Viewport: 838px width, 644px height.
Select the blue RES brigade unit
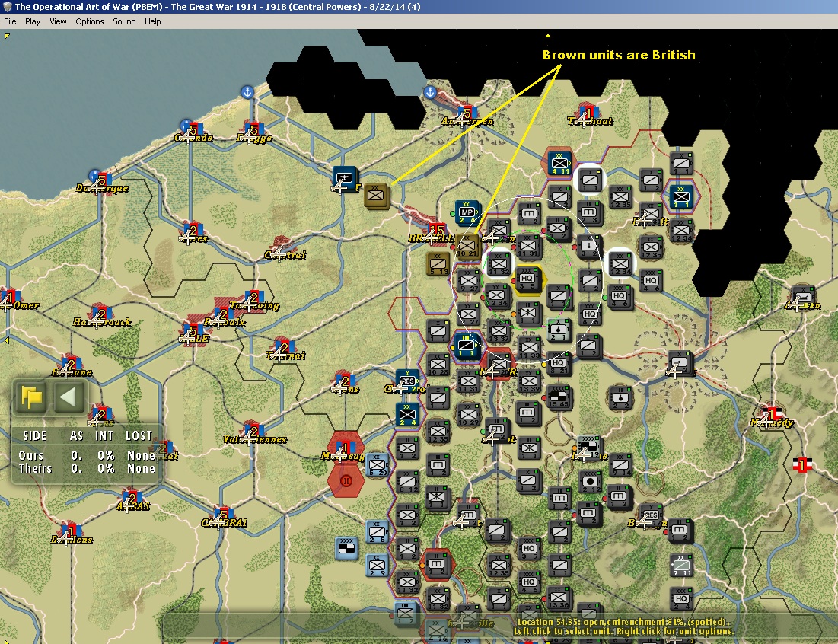pyautogui.click(x=408, y=381)
